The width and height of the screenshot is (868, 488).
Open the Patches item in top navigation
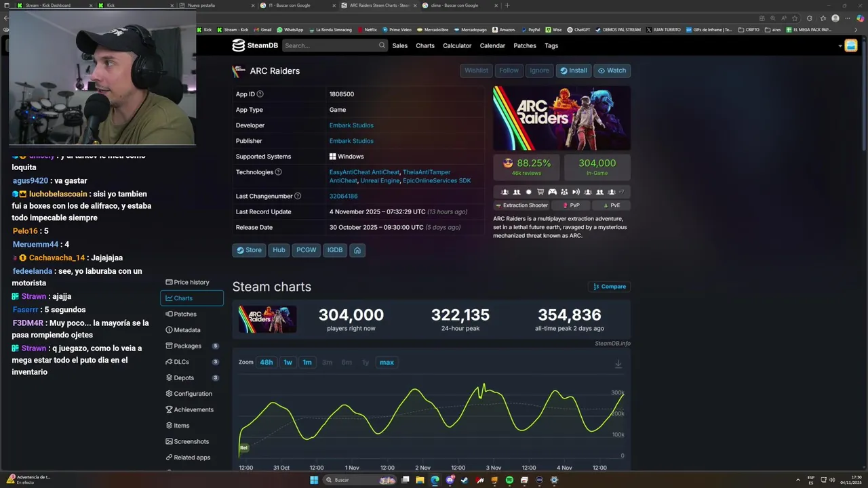525,45
